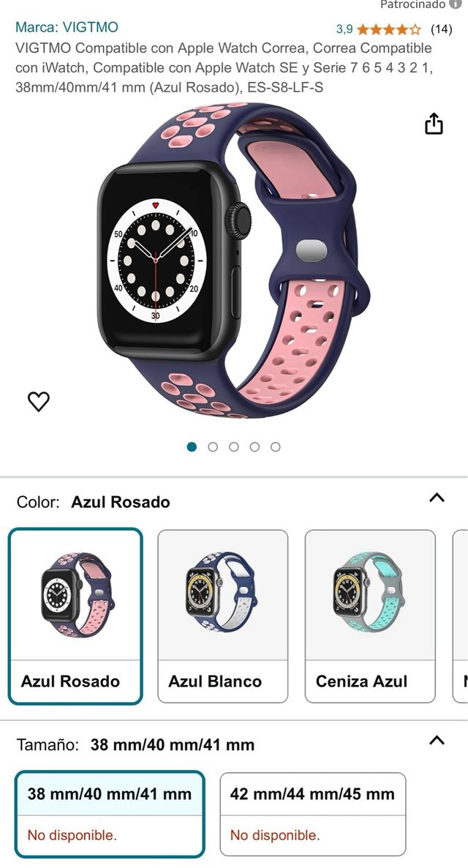Image resolution: width=468 pixels, height=868 pixels.
Task: Go to fifth image carousel dot
Action: coord(275,446)
